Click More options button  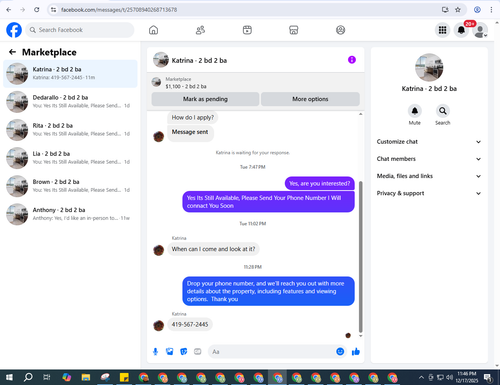pos(310,99)
